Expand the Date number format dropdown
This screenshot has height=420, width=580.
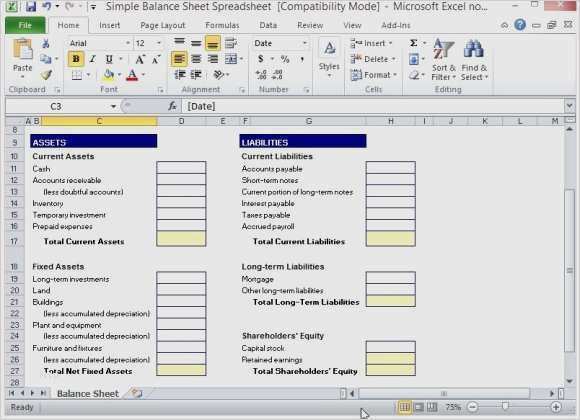305,43
